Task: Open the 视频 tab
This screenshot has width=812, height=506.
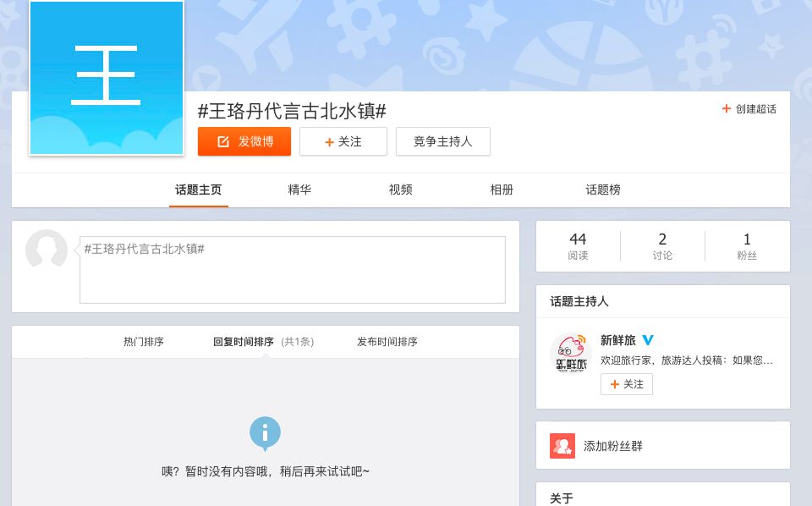Action: point(400,190)
